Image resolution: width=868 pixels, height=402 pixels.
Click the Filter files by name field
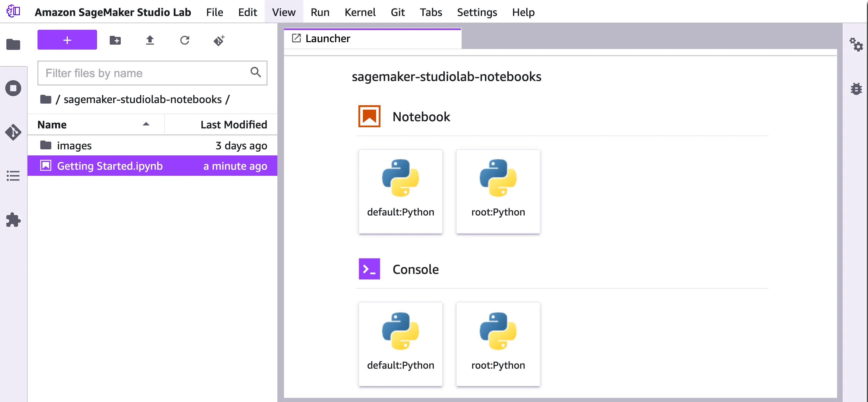[x=152, y=73]
